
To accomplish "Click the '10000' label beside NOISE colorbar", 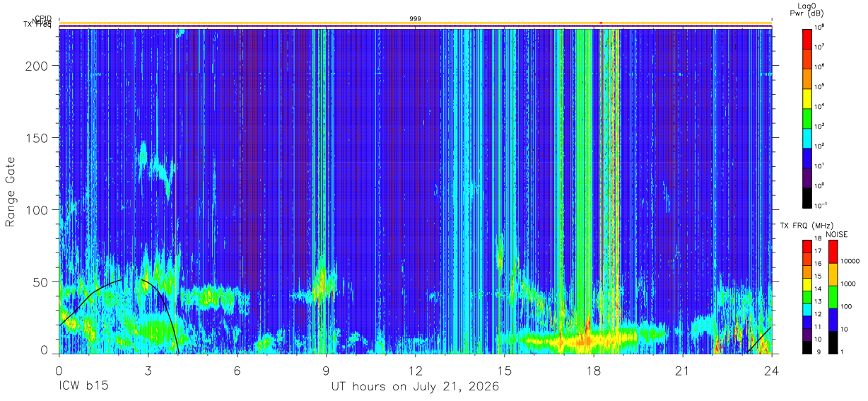I will tap(850, 261).
